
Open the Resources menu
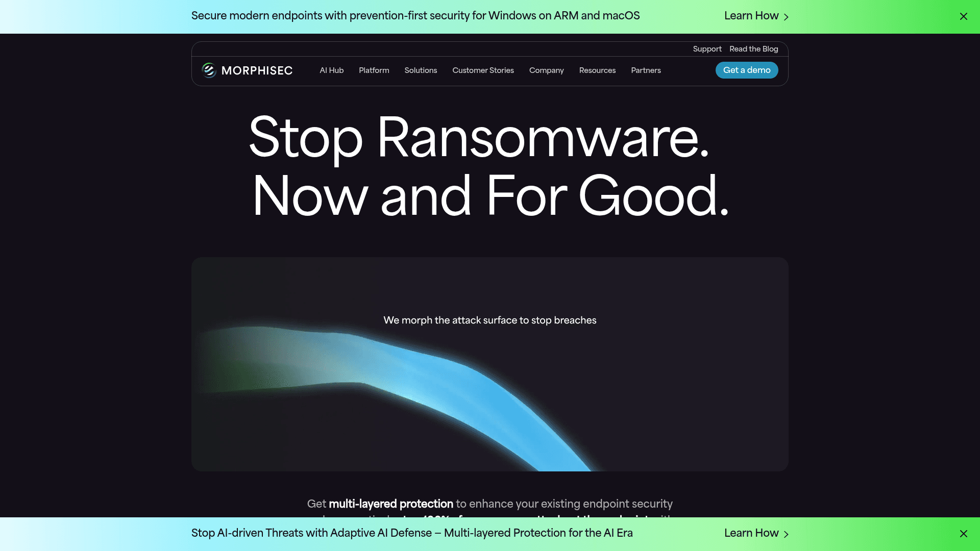pyautogui.click(x=597, y=70)
